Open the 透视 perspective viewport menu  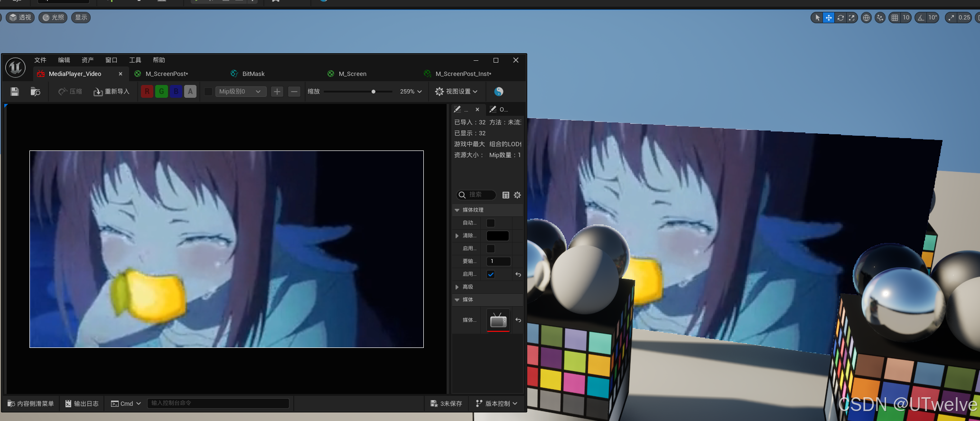pos(20,18)
